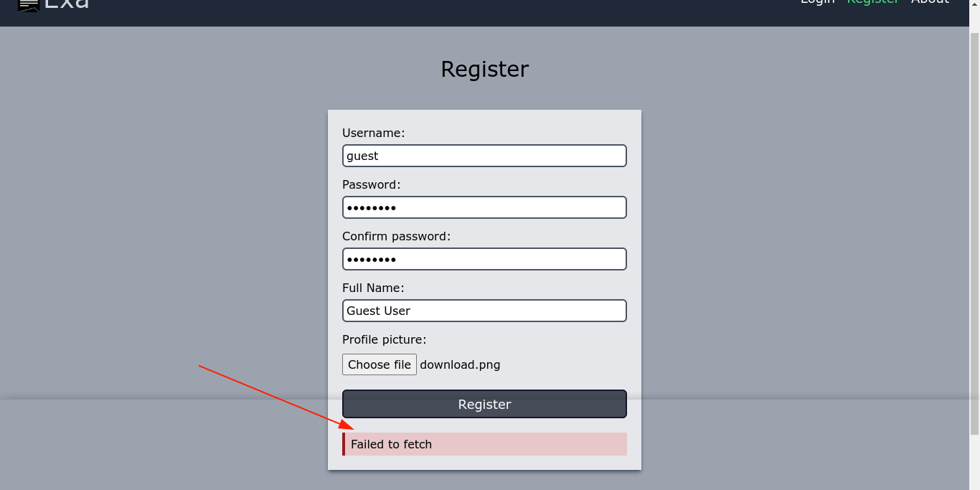Go to the About page
This screenshot has width=980, height=490.
930,2
